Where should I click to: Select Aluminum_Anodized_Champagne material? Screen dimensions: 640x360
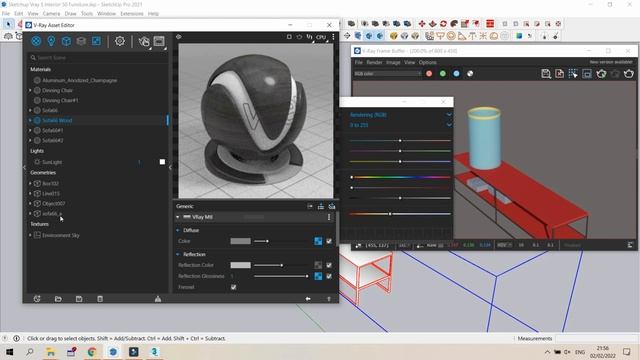[x=80, y=80]
